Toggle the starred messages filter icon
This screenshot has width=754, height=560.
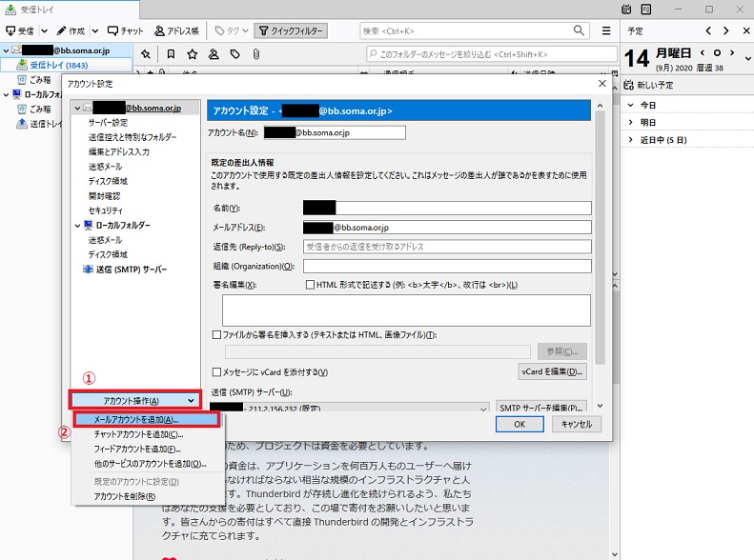[x=193, y=54]
